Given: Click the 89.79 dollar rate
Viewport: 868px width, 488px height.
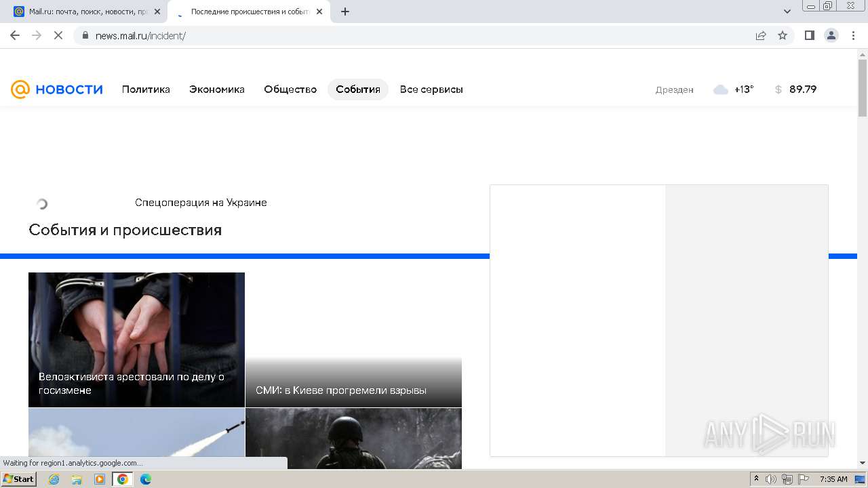Looking at the screenshot, I should [803, 89].
